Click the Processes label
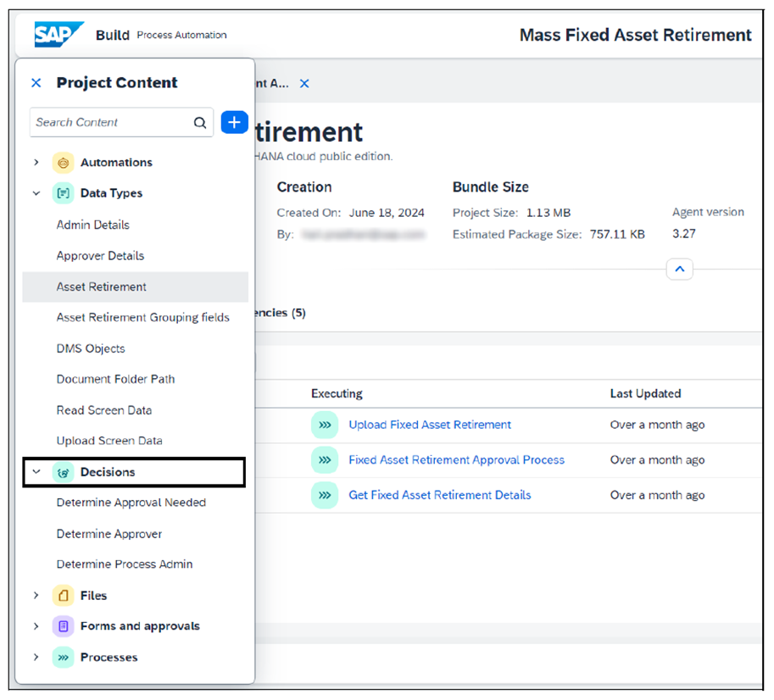 click(109, 657)
